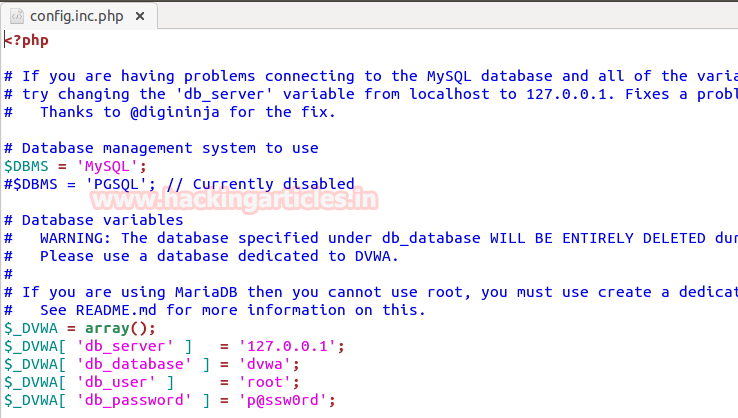738x418 pixels.
Task: Click the file icon on config.inc.php tab
Action: coord(17,16)
